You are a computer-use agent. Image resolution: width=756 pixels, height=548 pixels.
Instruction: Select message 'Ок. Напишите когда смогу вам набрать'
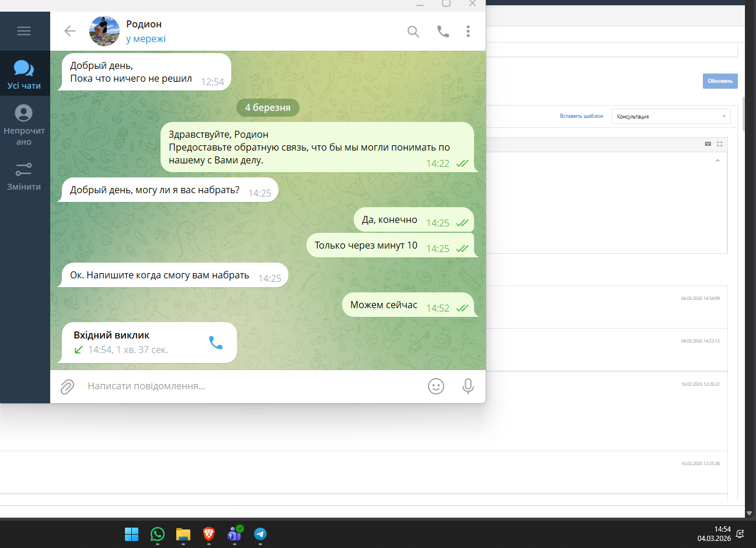(x=175, y=275)
